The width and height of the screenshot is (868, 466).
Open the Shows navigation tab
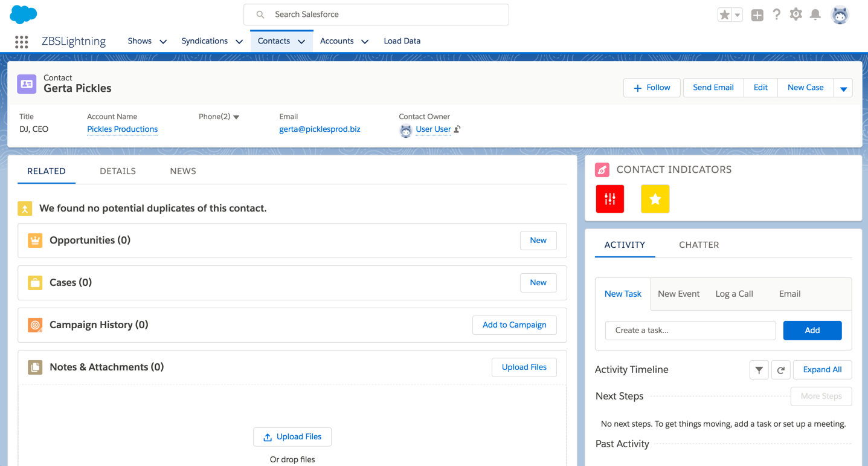pyautogui.click(x=140, y=41)
